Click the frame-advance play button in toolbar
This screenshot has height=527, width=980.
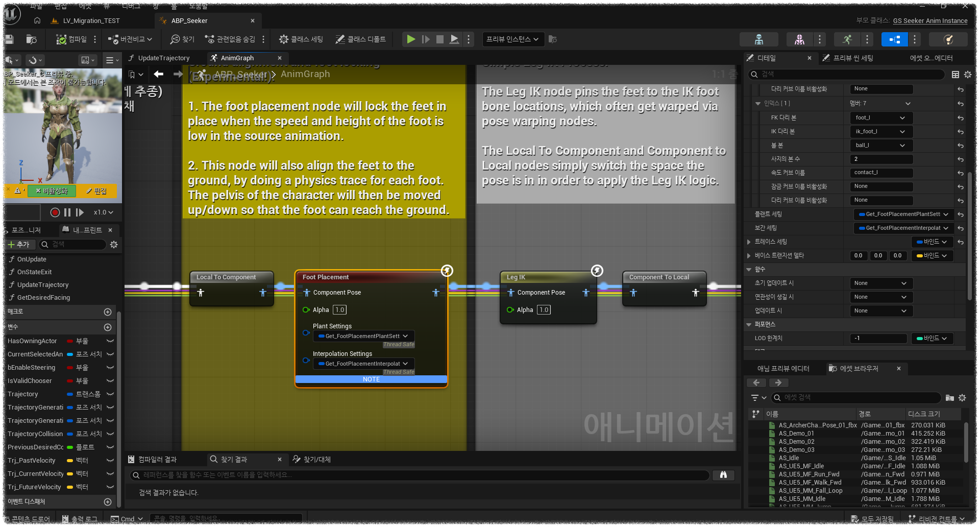[425, 39]
